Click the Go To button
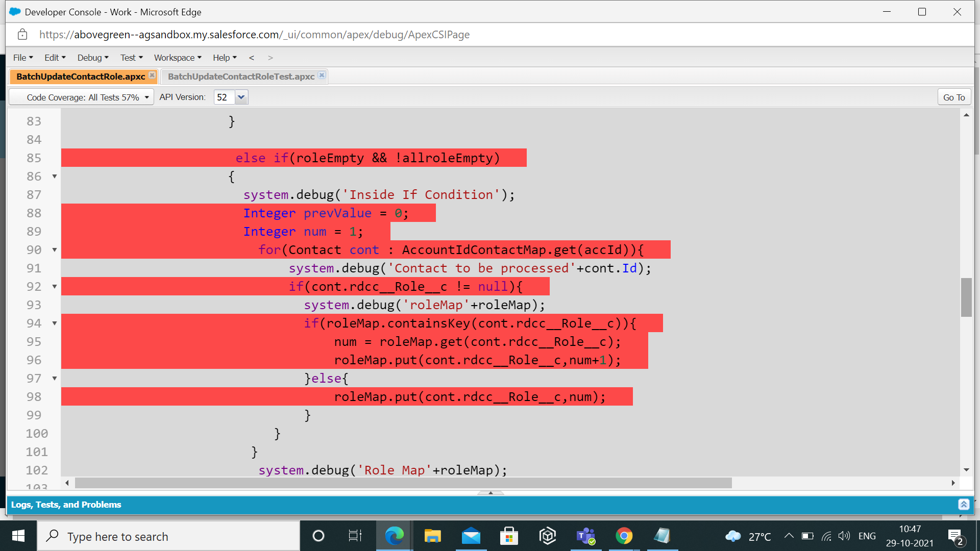The height and width of the screenshot is (551, 980). 953,97
